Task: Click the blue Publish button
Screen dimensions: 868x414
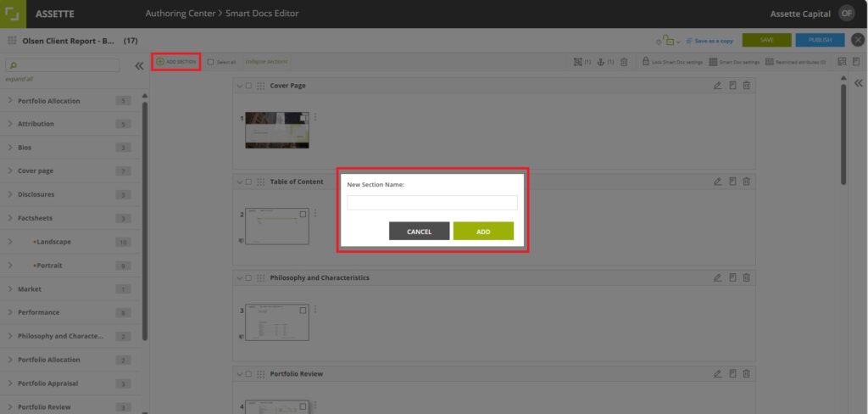Action: 820,40
